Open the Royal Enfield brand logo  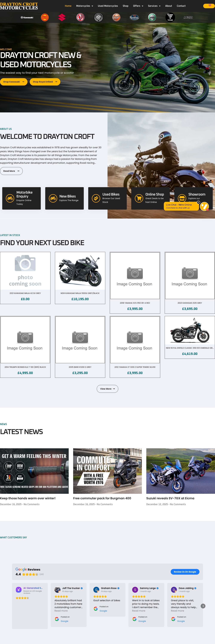click(x=45, y=17)
